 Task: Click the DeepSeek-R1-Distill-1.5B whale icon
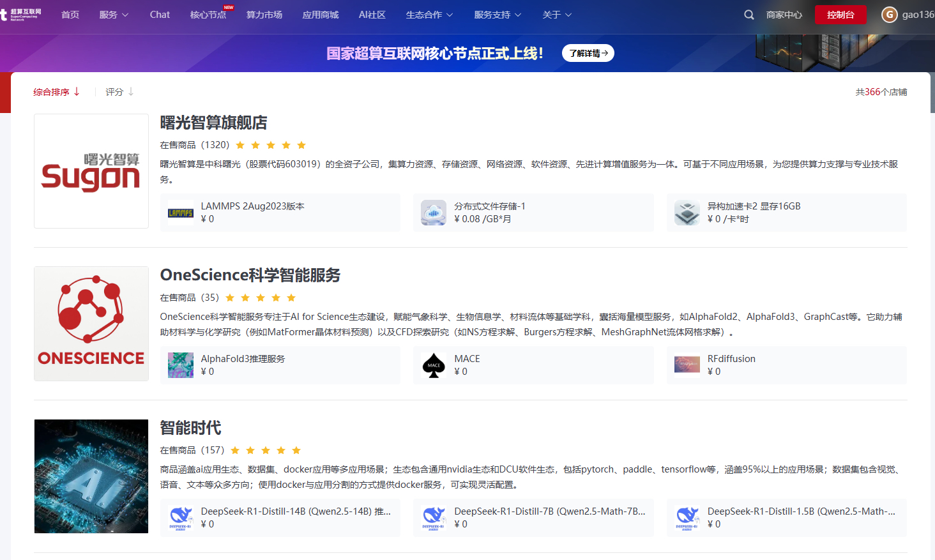pos(687,518)
